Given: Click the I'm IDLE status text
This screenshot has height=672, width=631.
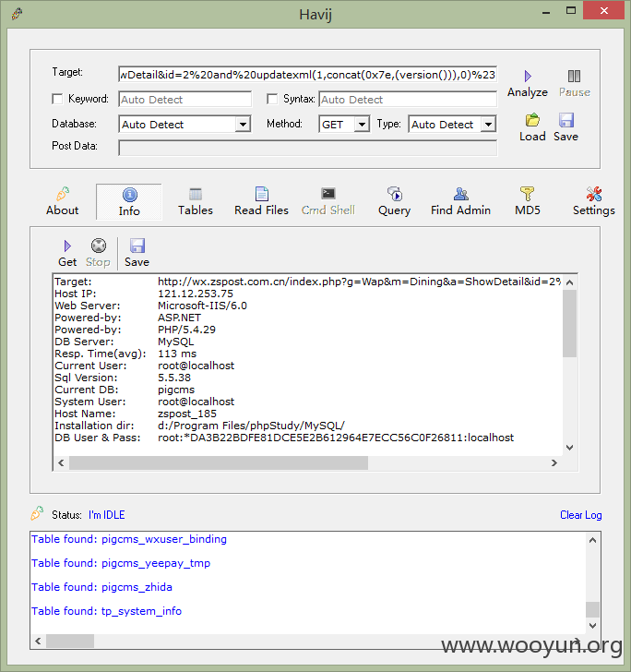Looking at the screenshot, I should coord(107,515).
